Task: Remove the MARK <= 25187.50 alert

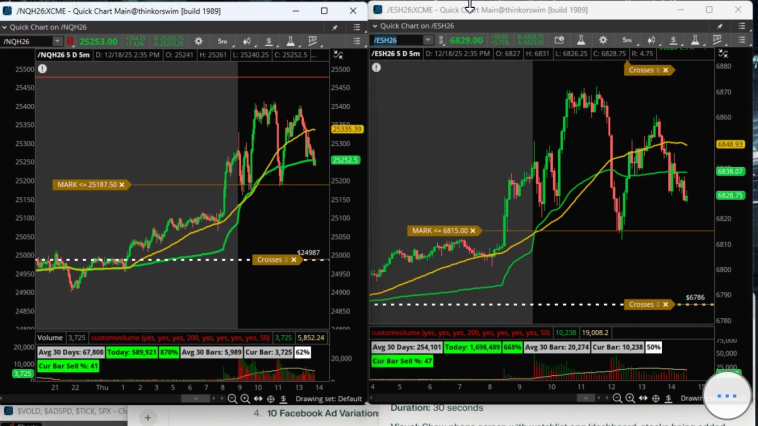Action: (122, 185)
